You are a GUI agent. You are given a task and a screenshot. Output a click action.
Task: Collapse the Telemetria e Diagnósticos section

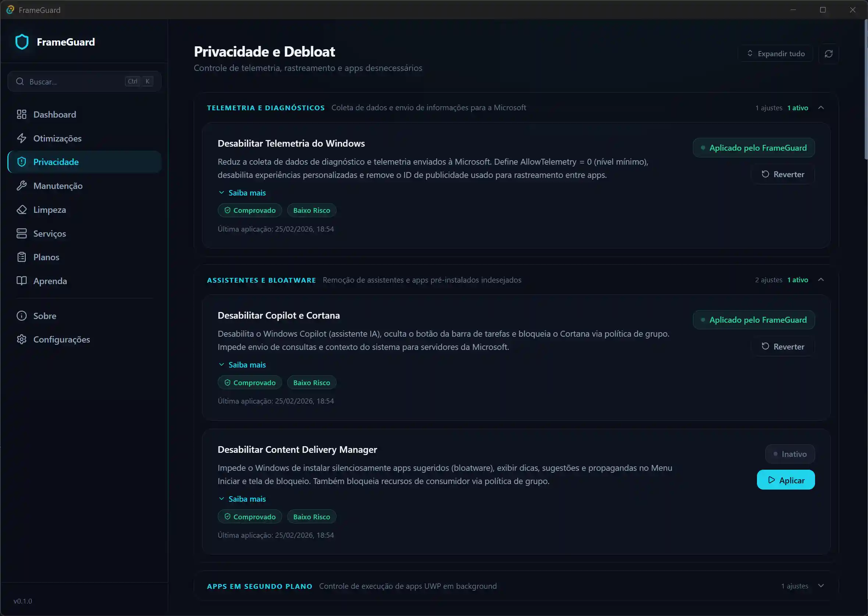[x=821, y=108]
